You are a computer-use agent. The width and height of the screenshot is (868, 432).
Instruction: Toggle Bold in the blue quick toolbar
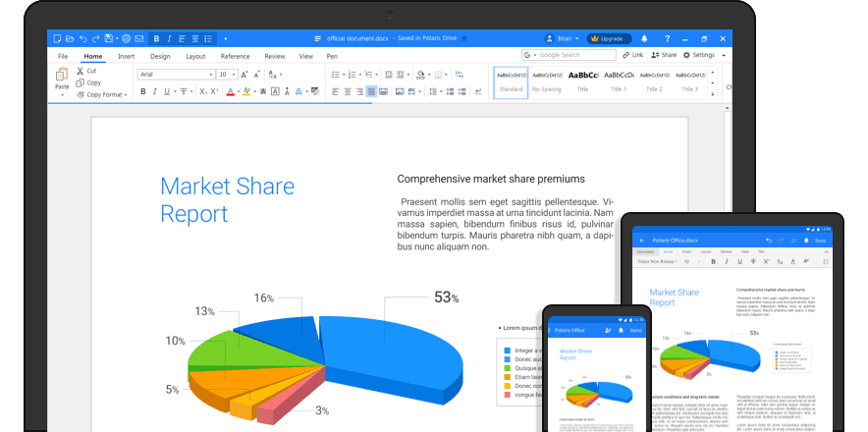coord(157,38)
